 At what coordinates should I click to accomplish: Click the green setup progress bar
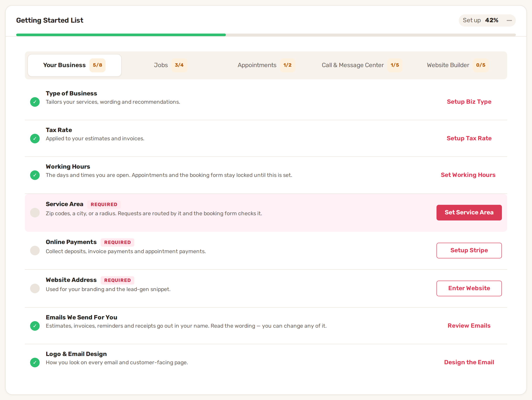pos(121,35)
